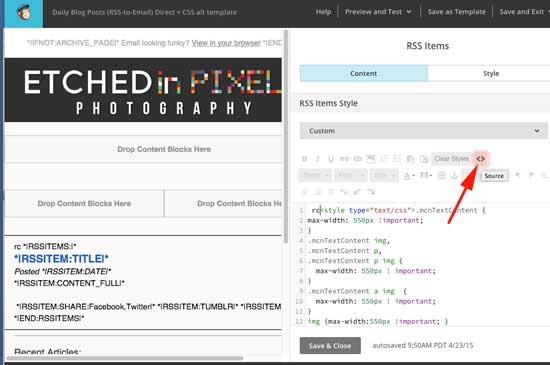
Task: Click the left-column Drop Content Blocks Here area
Action: tap(84, 203)
